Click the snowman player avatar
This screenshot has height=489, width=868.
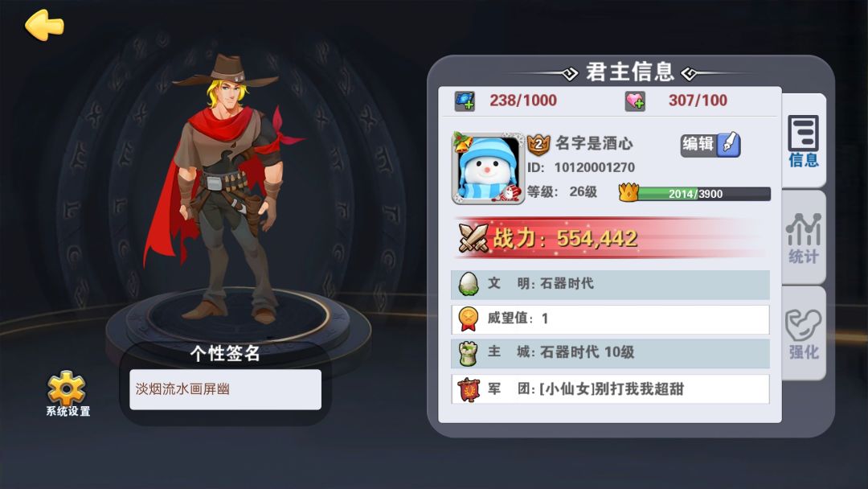coord(489,168)
